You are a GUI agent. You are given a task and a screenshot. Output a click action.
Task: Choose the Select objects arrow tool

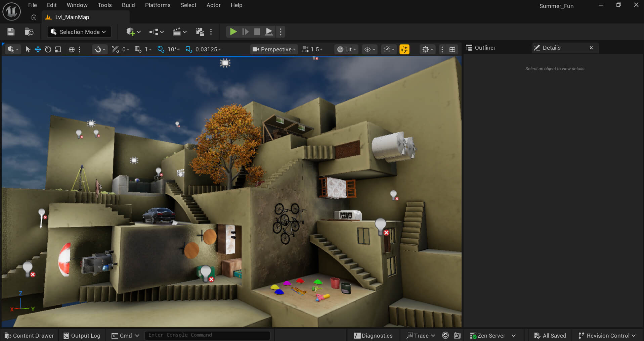coord(28,49)
